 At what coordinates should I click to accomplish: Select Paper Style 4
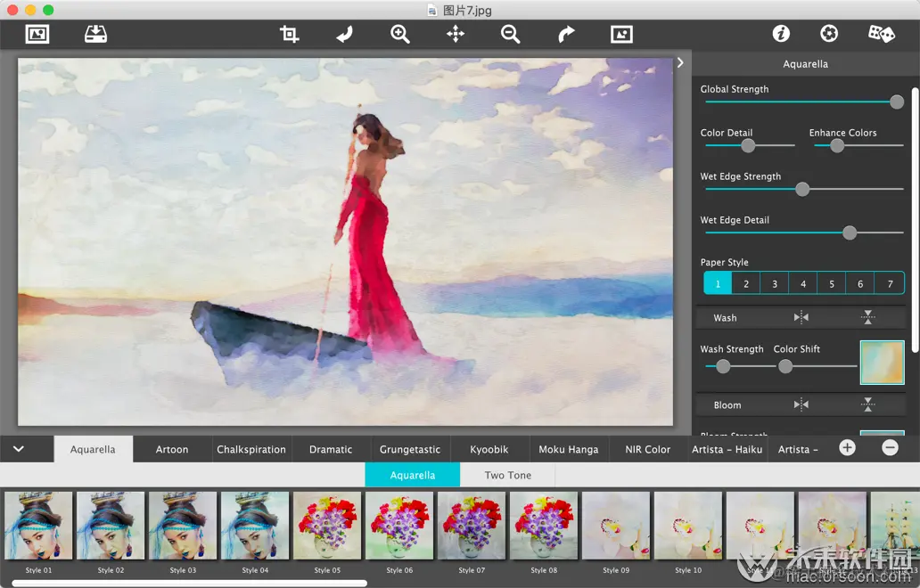point(803,283)
